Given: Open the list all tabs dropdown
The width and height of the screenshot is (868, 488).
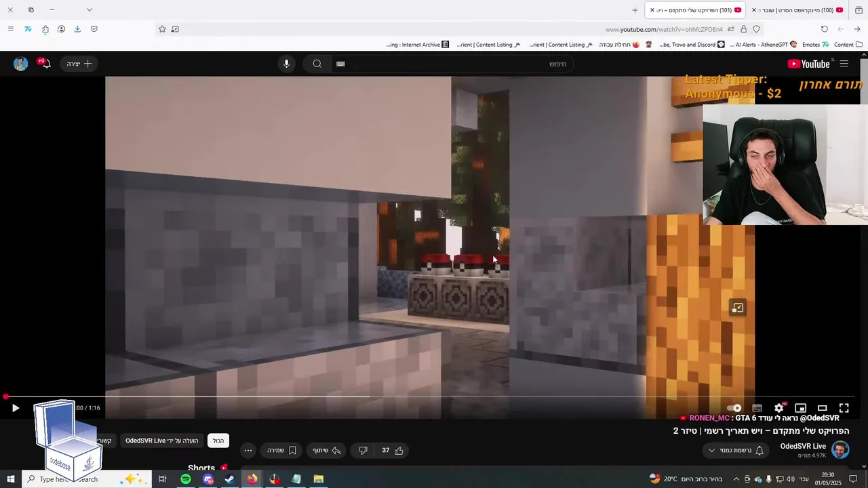Looking at the screenshot, I should (89, 10).
